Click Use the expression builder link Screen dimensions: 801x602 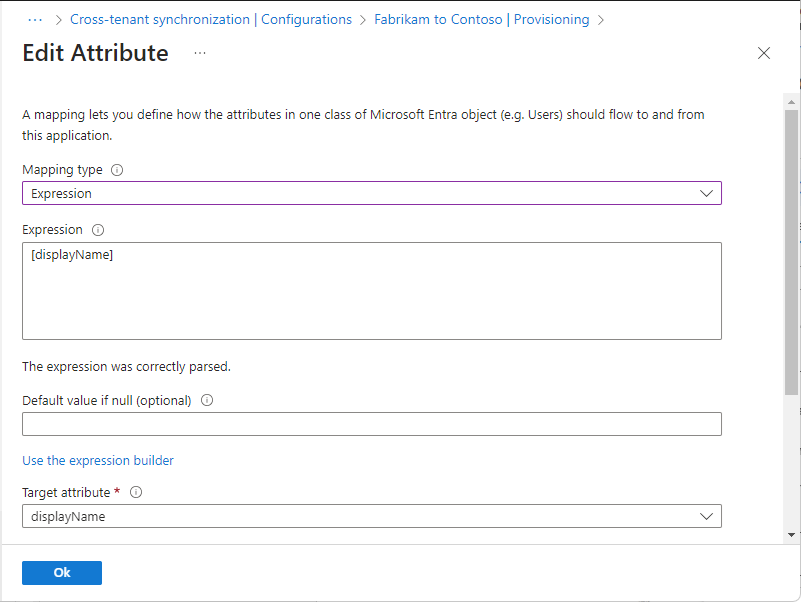98,460
